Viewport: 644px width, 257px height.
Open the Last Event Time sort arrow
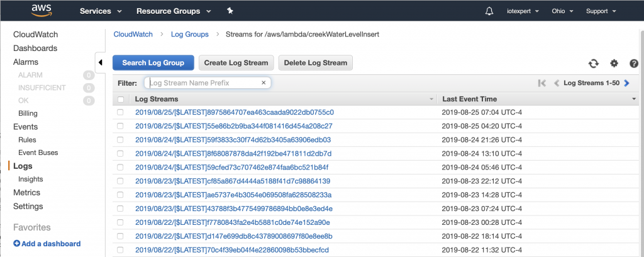[x=634, y=99]
